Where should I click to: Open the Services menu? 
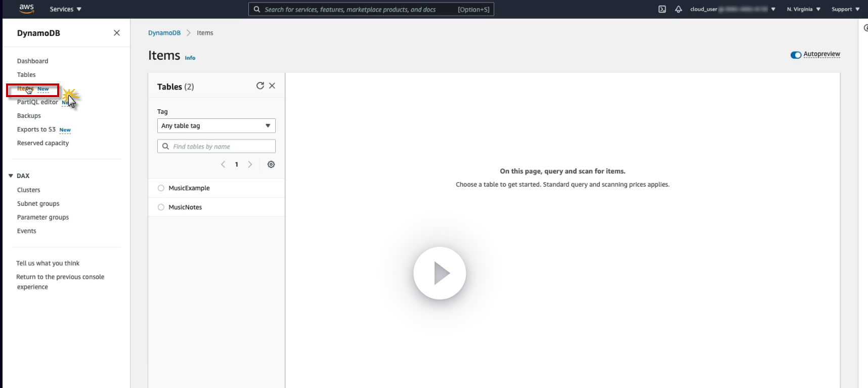[66, 9]
